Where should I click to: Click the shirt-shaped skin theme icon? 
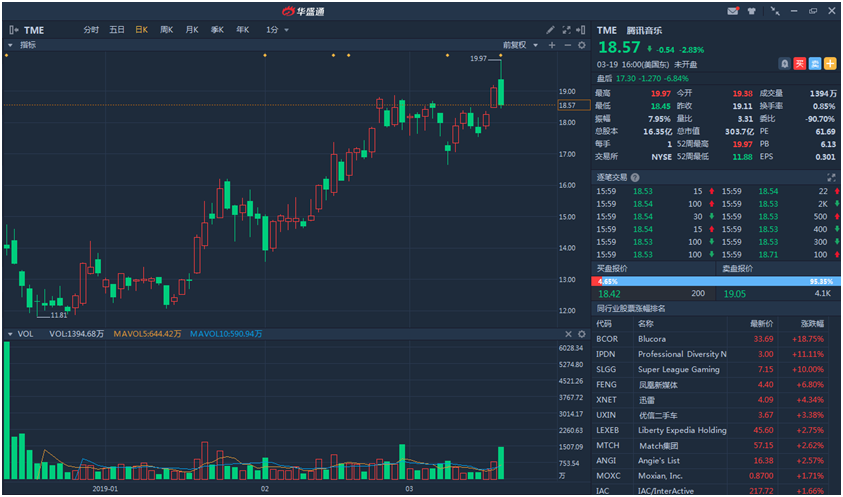752,11
